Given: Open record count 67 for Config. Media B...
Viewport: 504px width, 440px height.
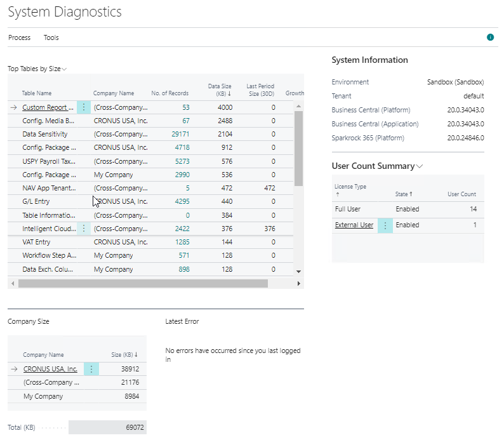Looking at the screenshot, I should pyautogui.click(x=186, y=121).
